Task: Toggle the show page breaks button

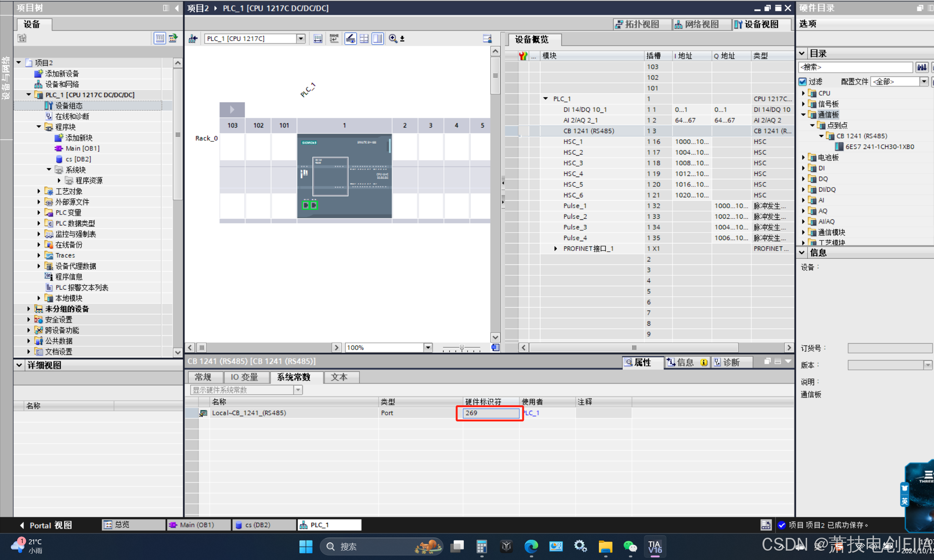Action: (x=364, y=39)
